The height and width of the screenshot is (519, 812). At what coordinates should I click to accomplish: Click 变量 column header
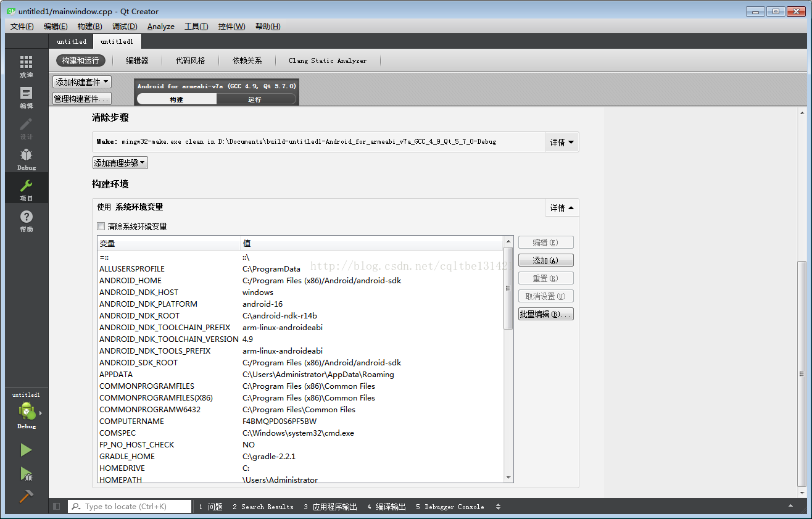[168, 243]
